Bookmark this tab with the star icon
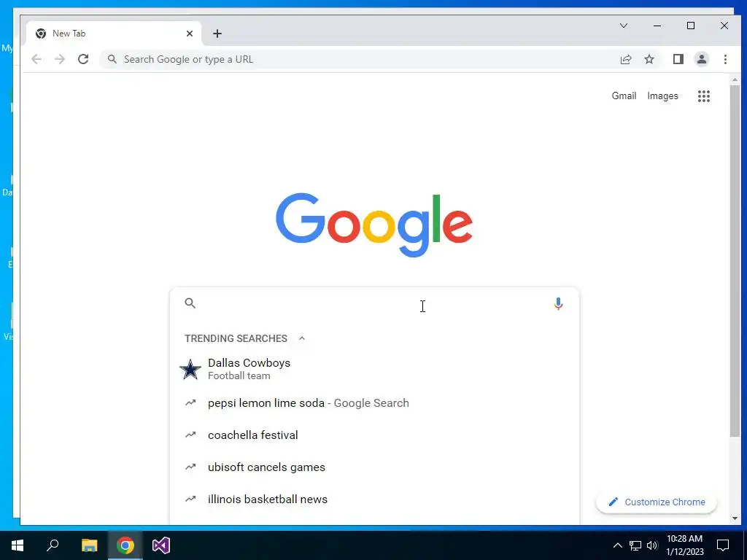The image size is (747, 560). 649,59
